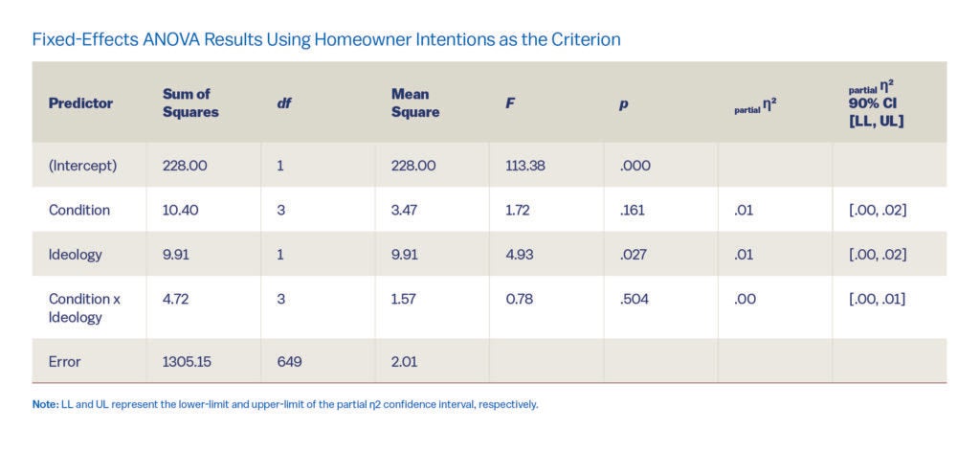Click the Sum of Squares column header
This screenshot has width=980, height=452.
[x=190, y=103]
